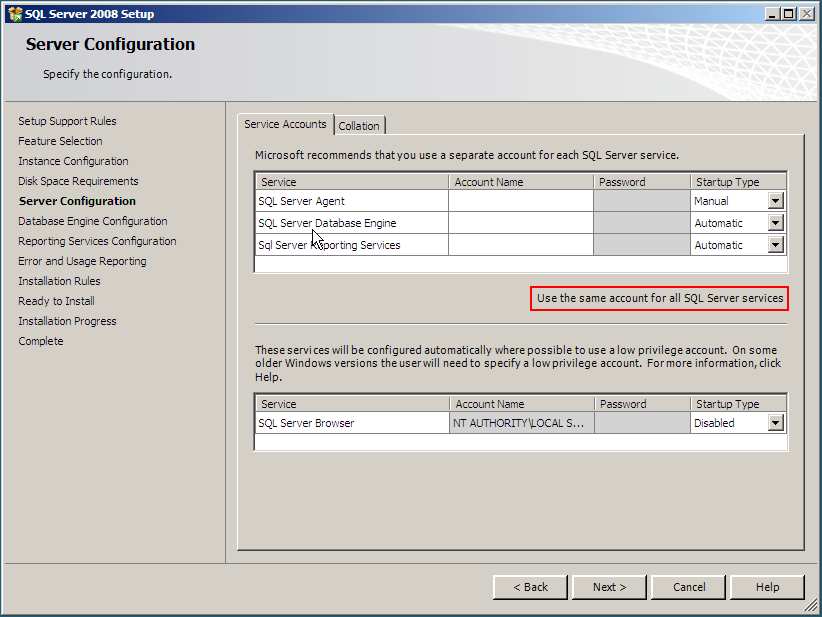The image size is (822, 617).
Task: Click the Next button
Action: click(609, 587)
